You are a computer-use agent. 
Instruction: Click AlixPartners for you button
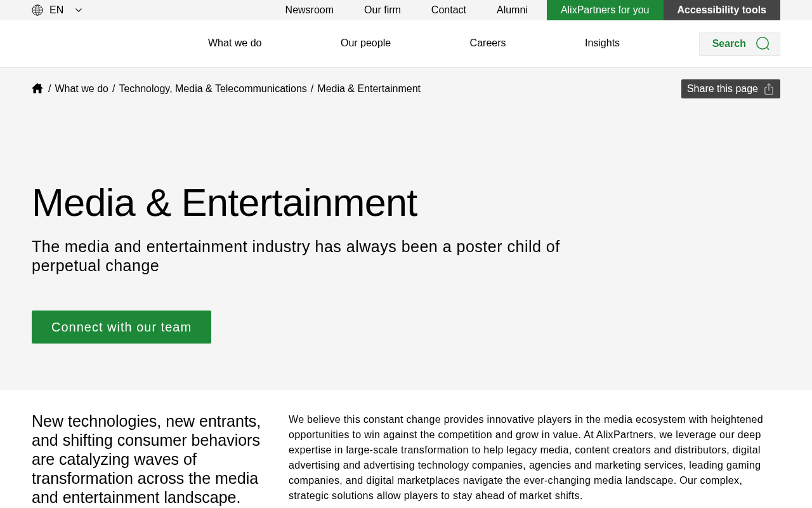(x=605, y=10)
